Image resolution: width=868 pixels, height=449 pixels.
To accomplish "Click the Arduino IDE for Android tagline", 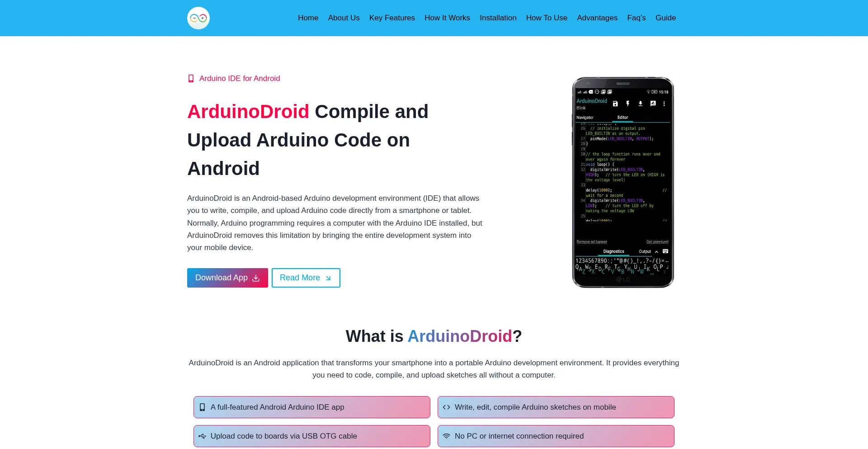I will tap(240, 79).
